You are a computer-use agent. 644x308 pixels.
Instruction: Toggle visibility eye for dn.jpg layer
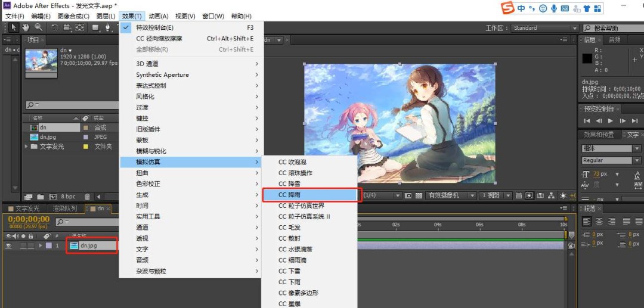tap(9, 245)
